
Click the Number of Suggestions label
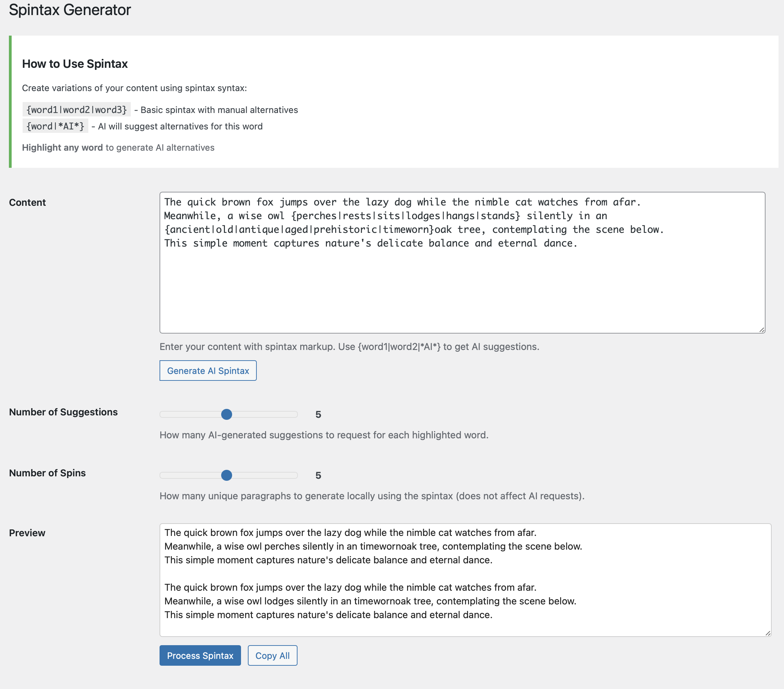pyautogui.click(x=63, y=412)
